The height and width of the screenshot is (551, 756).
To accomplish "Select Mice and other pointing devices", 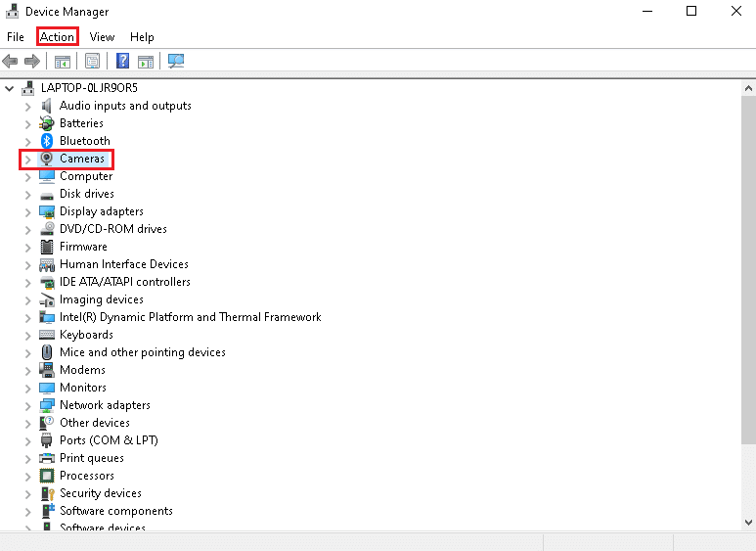I will [142, 352].
